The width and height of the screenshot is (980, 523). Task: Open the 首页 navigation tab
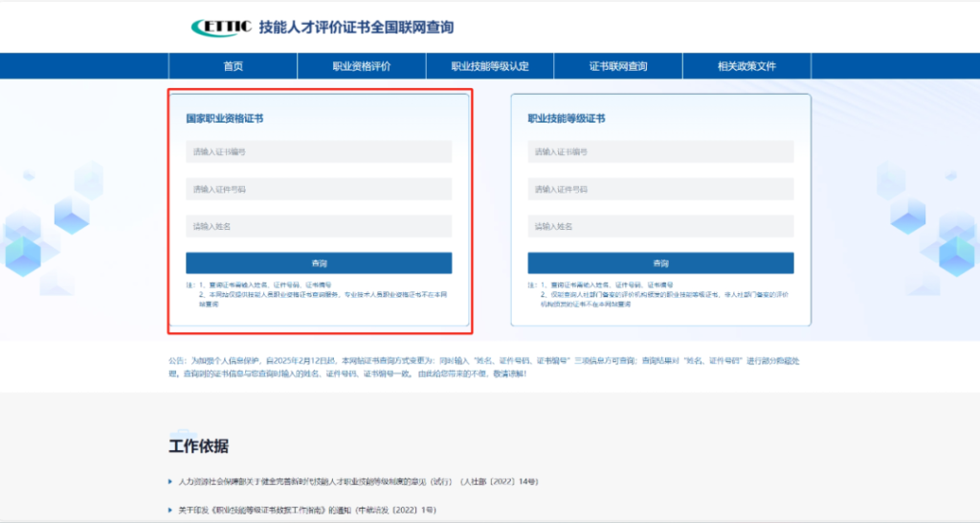pyautogui.click(x=234, y=66)
